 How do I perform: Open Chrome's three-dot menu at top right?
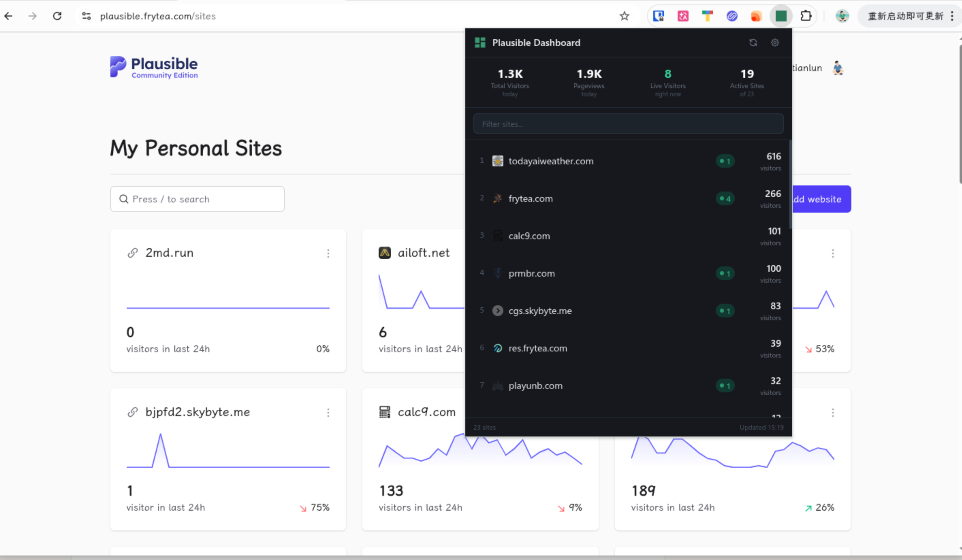[952, 16]
